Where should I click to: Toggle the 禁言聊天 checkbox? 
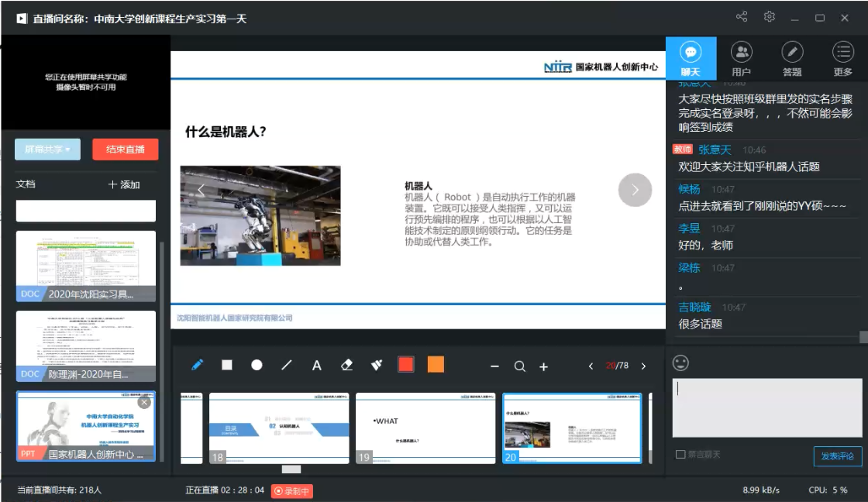click(x=680, y=455)
